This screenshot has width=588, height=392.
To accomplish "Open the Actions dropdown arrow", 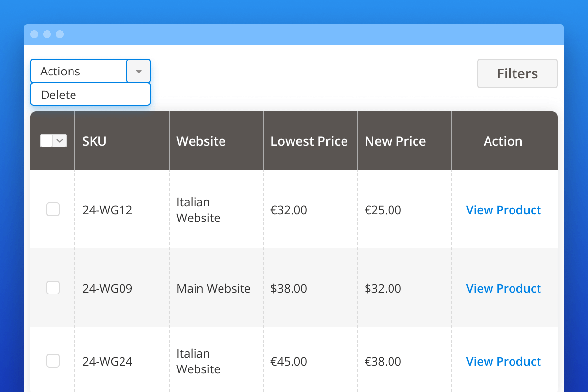I will tap(139, 71).
